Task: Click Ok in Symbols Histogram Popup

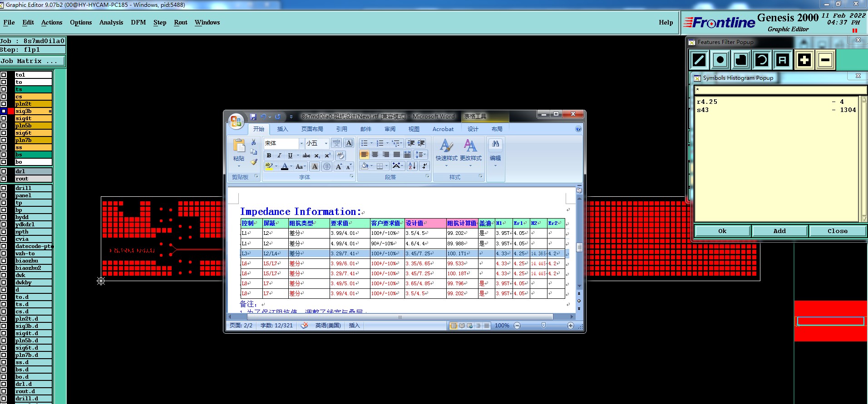Action: 722,231
